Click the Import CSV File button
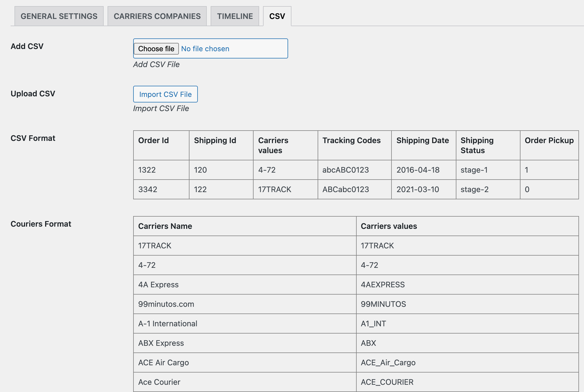Screen dimensions: 584x392 click(165, 94)
